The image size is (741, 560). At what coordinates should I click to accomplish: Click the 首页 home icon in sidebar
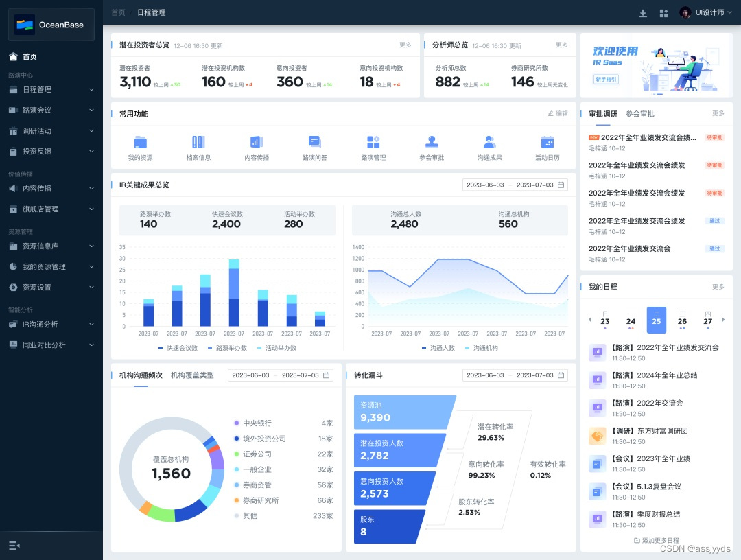(13, 57)
